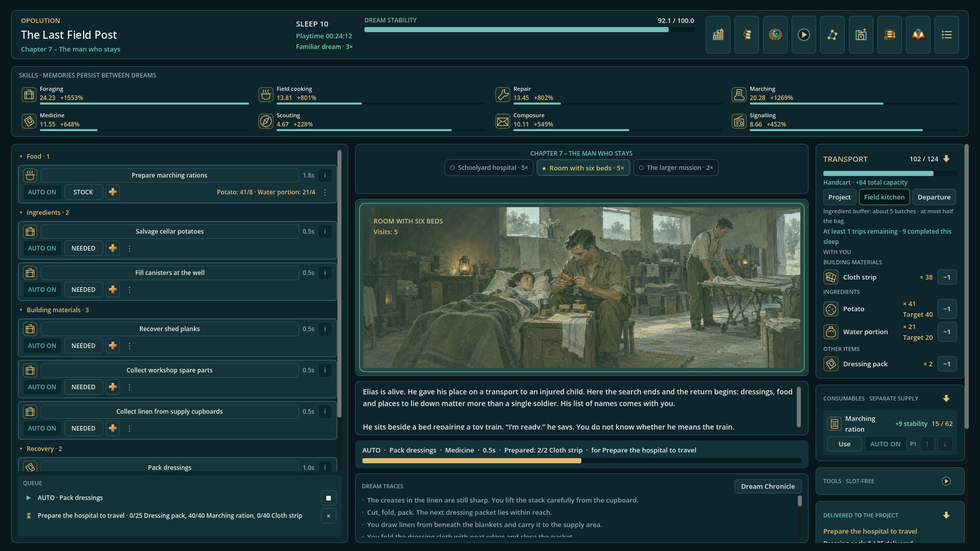The width and height of the screenshot is (980, 551).
Task: Collapse the Building materials category
Action: pos(54,310)
